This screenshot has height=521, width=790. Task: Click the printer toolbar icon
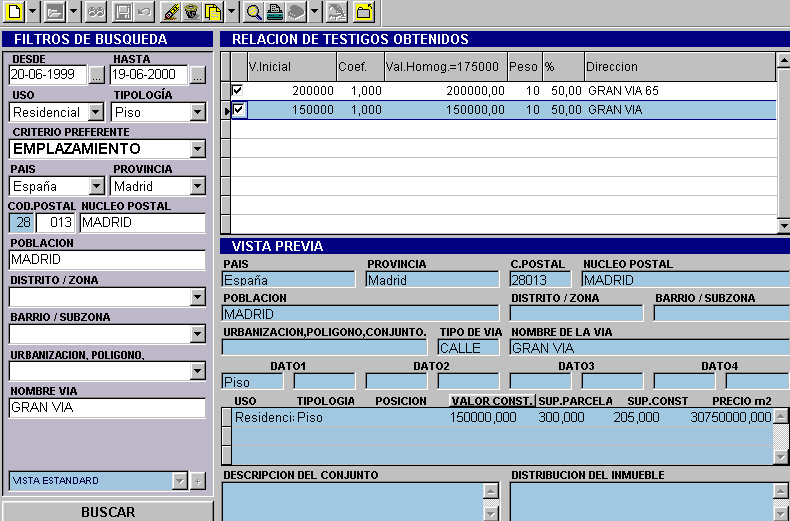pyautogui.click(x=275, y=12)
